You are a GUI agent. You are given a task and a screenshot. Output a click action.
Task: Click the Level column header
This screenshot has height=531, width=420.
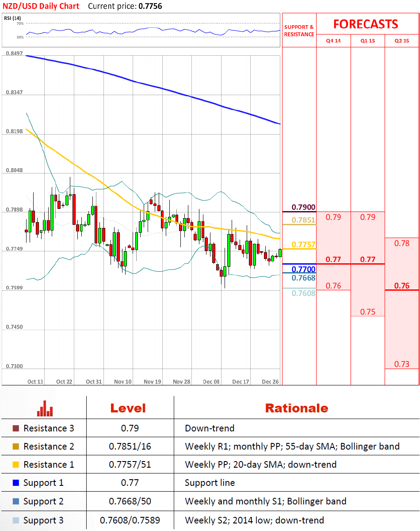click(128, 408)
